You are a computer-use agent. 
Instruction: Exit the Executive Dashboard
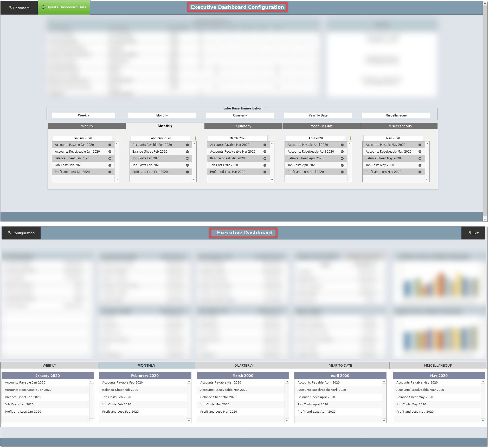click(x=473, y=233)
